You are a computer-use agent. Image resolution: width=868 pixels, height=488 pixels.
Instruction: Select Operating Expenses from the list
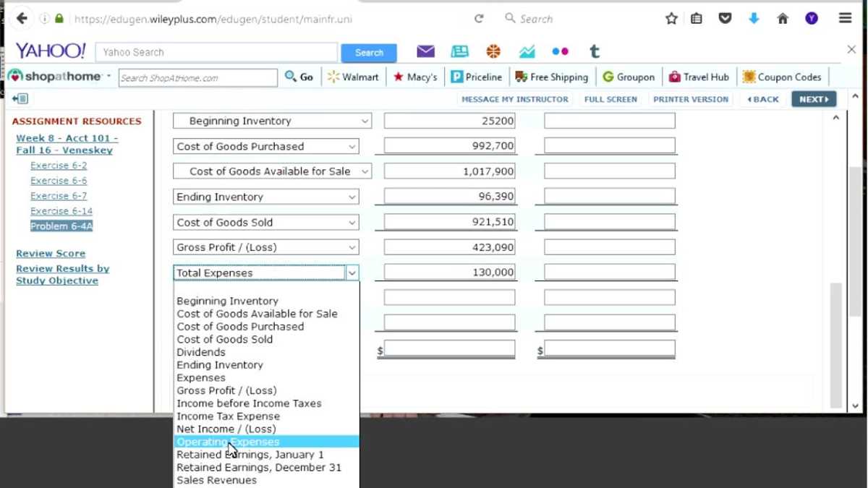[x=266, y=442]
